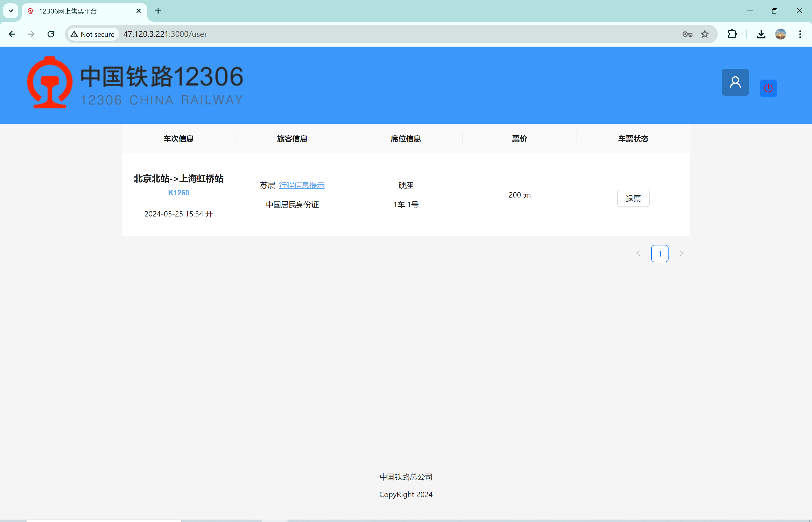Click the 退票 refund button
This screenshot has height=522, width=812.
pyautogui.click(x=633, y=199)
